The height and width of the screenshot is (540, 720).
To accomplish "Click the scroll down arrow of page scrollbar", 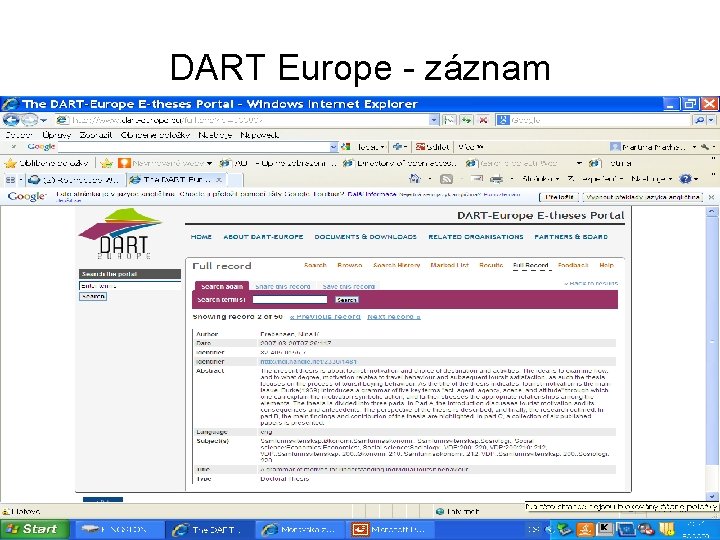I will point(712,496).
